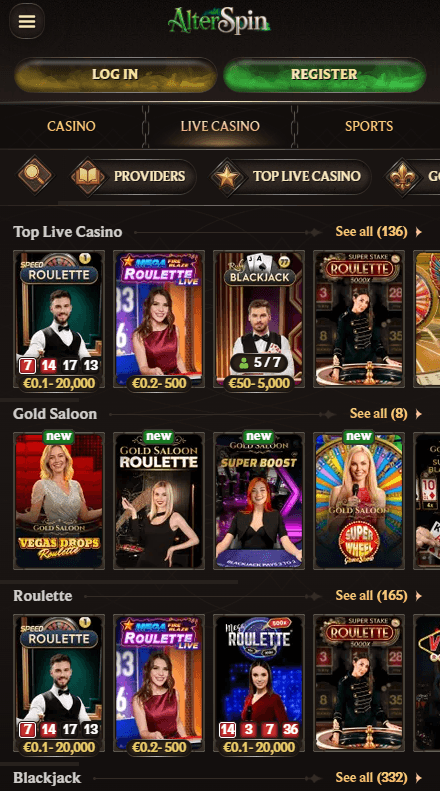
Task: Expand Roulette with the See all arrow
Action: click(x=418, y=596)
